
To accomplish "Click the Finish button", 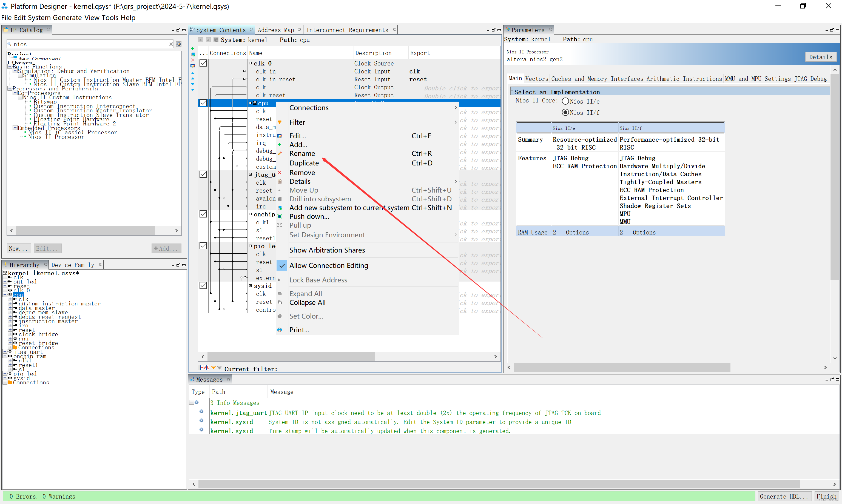I will coord(826,496).
